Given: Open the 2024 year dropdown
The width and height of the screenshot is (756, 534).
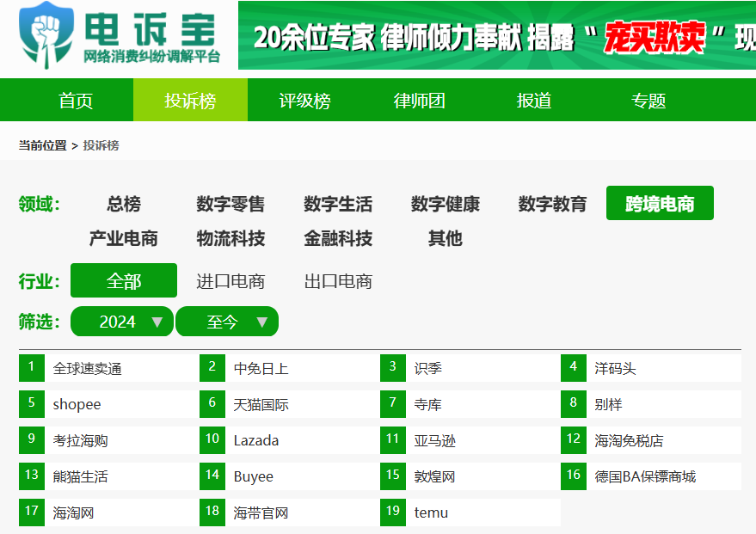Looking at the screenshot, I should coord(122,322).
